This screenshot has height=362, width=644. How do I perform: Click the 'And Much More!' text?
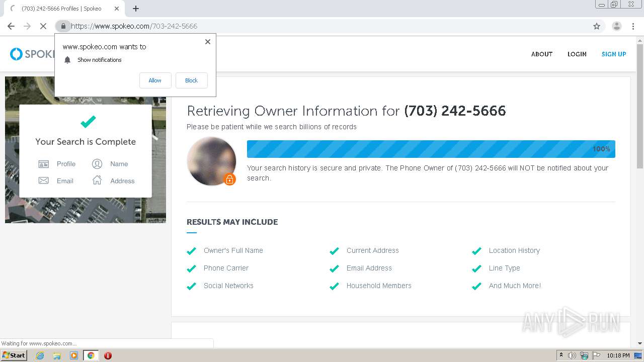tap(515, 286)
